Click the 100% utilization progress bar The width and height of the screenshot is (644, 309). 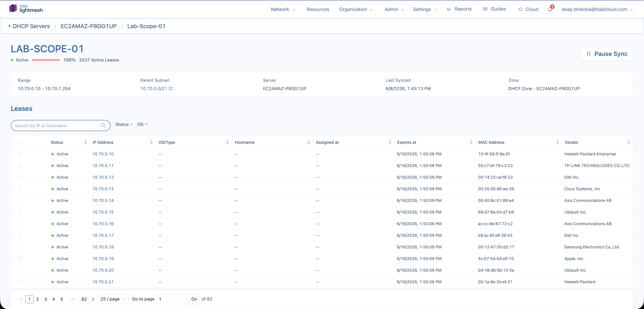[x=46, y=60]
